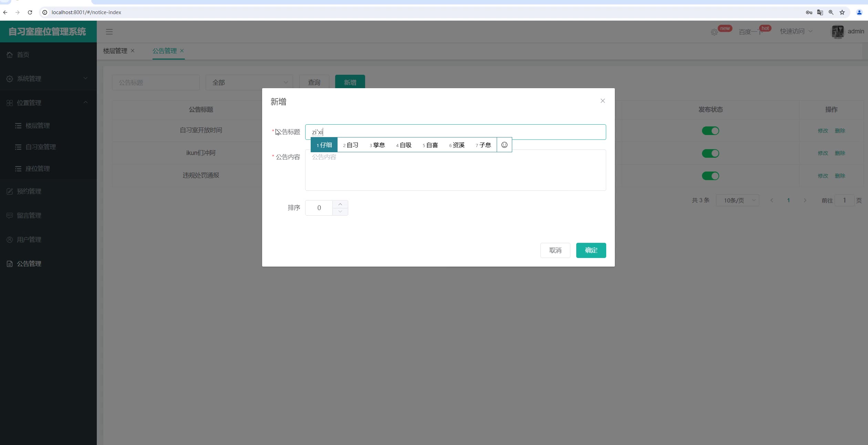Bookmark page with star icon
The image size is (868, 445).
coord(842,12)
